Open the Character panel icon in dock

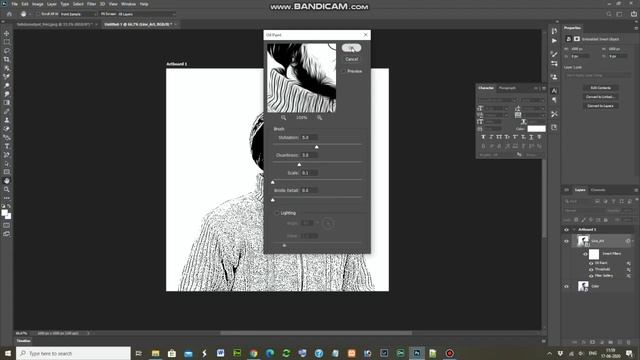554,91
